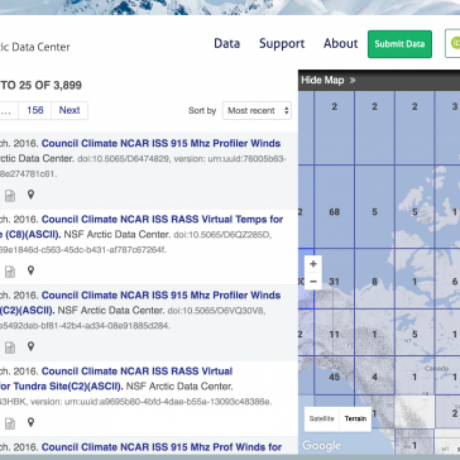The height and width of the screenshot is (460, 460).
Task: Select the map tile showing 11 datasets
Action: point(334,333)
